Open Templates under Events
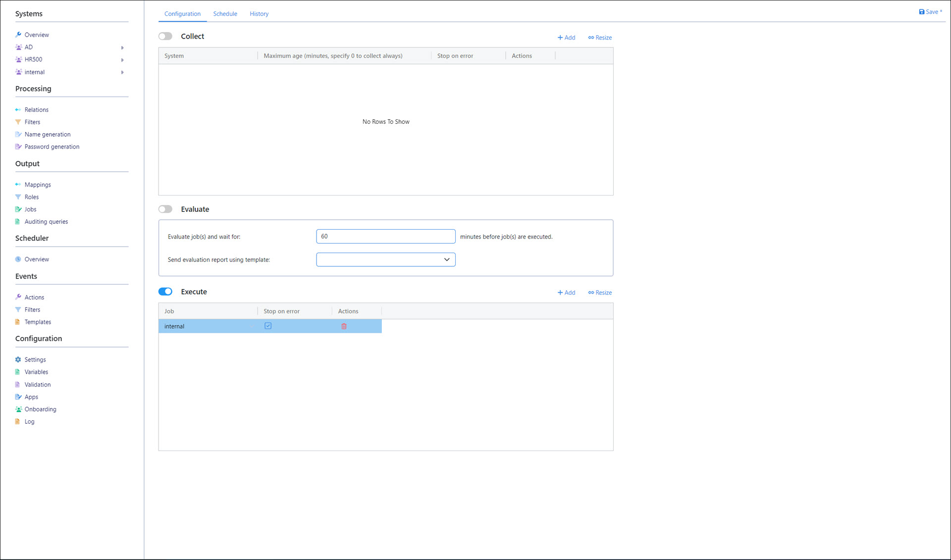Viewport: 951px width, 560px height. click(x=38, y=322)
